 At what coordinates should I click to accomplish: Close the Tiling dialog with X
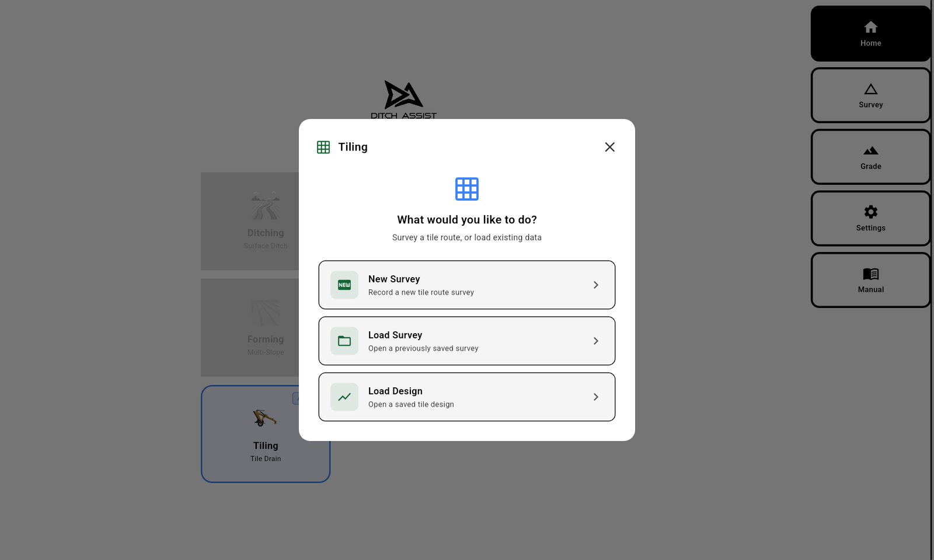click(609, 147)
